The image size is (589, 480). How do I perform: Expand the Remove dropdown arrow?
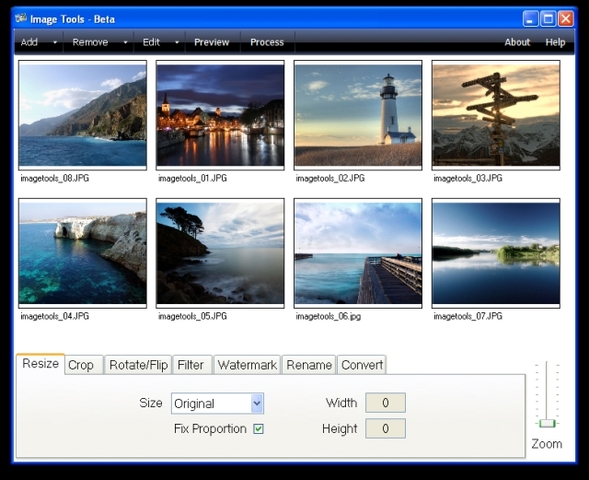click(x=125, y=42)
